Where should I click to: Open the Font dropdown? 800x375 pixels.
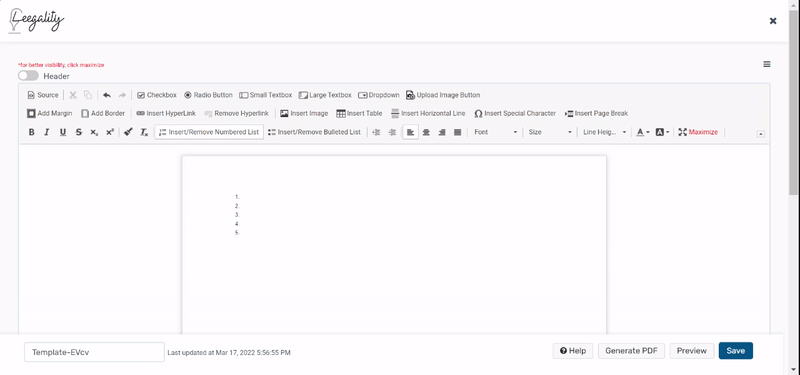495,132
